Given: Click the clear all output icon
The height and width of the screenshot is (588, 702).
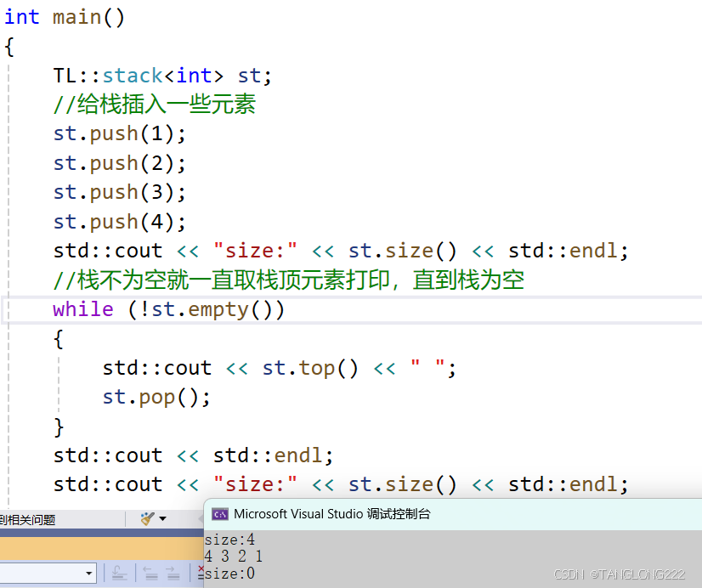Looking at the screenshot, I should tap(201, 573).
